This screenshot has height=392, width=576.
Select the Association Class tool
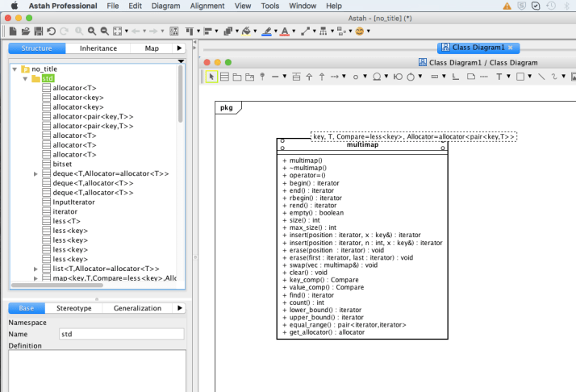[x=296, y=77]
